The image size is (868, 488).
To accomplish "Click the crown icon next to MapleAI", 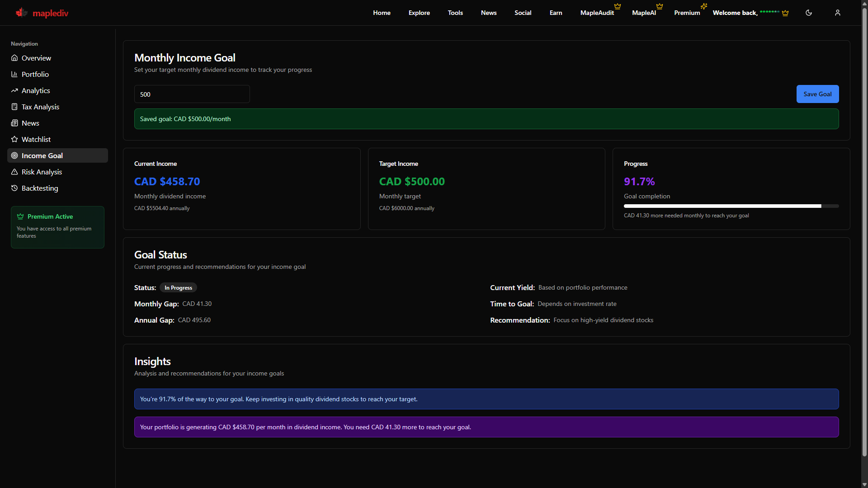I will (x=659, y=6).
